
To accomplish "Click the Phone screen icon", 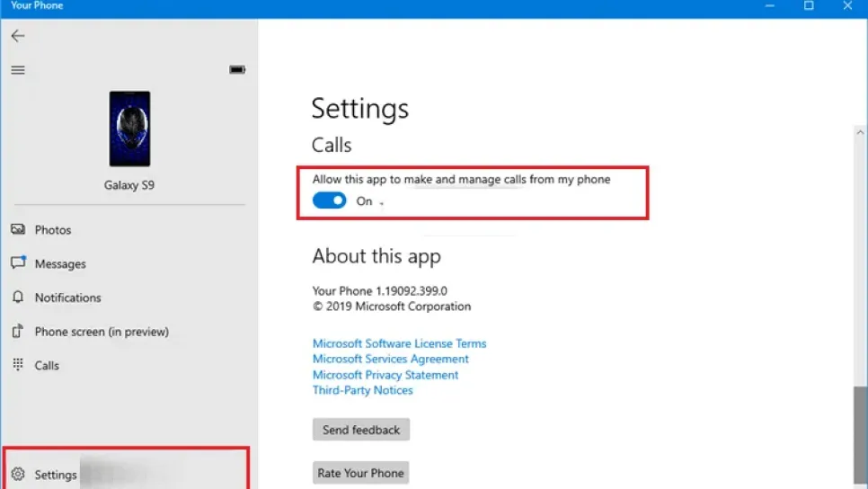I will coord(18,332).
